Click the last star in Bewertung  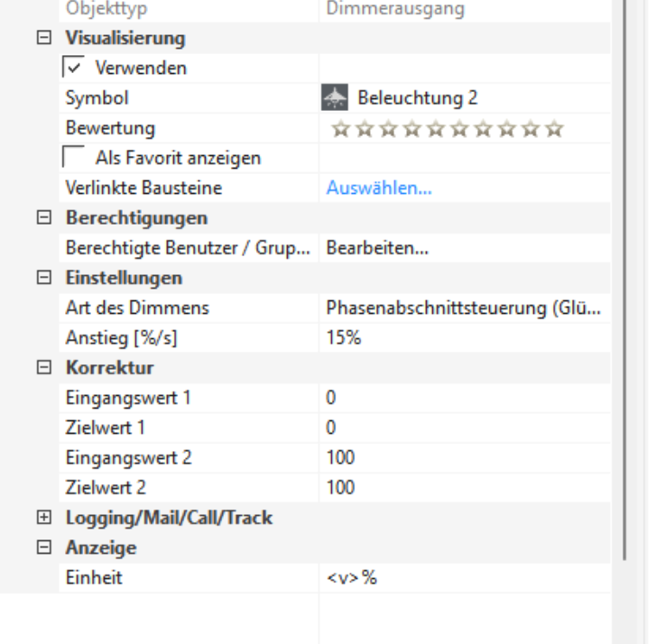(555, 128)
